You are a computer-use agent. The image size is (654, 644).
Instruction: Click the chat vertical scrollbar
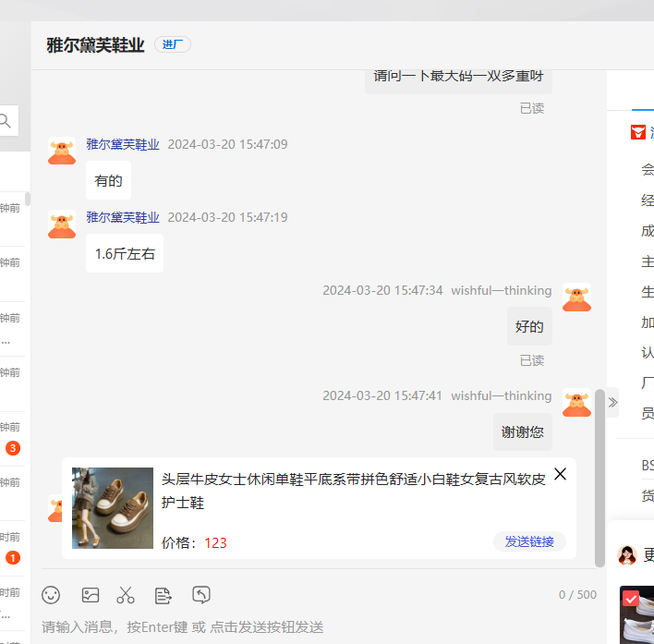coord(599,478)
